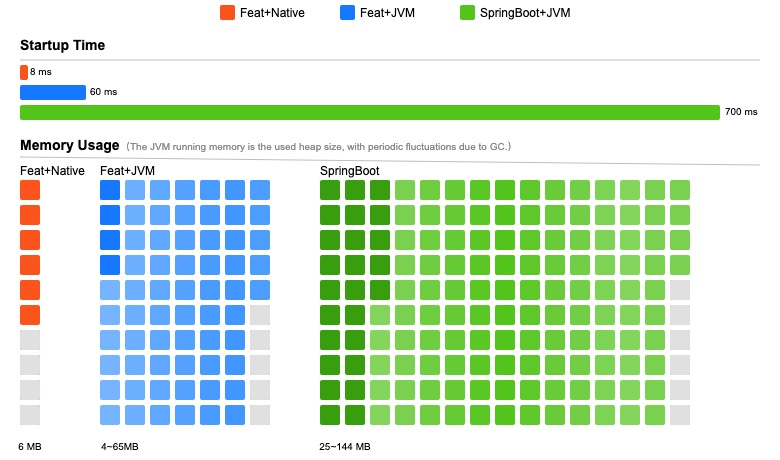The image size is (780, 460).
Task: Select the Feat+JVM legend label text
Action: click(x=387, y=13)
